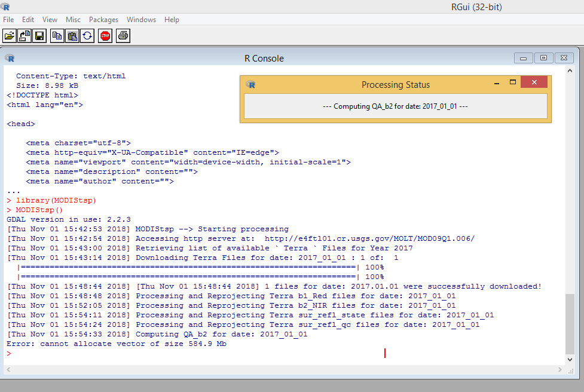Open a script file using the folder icon
This screenshot has height=392, width=584.
coord(9,35)
